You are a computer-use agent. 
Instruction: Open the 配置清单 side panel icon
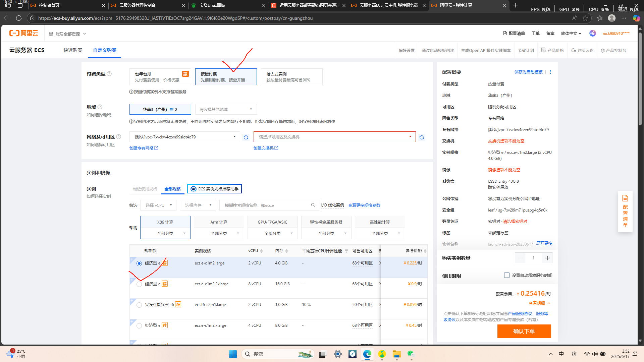(x=625, y=211)
